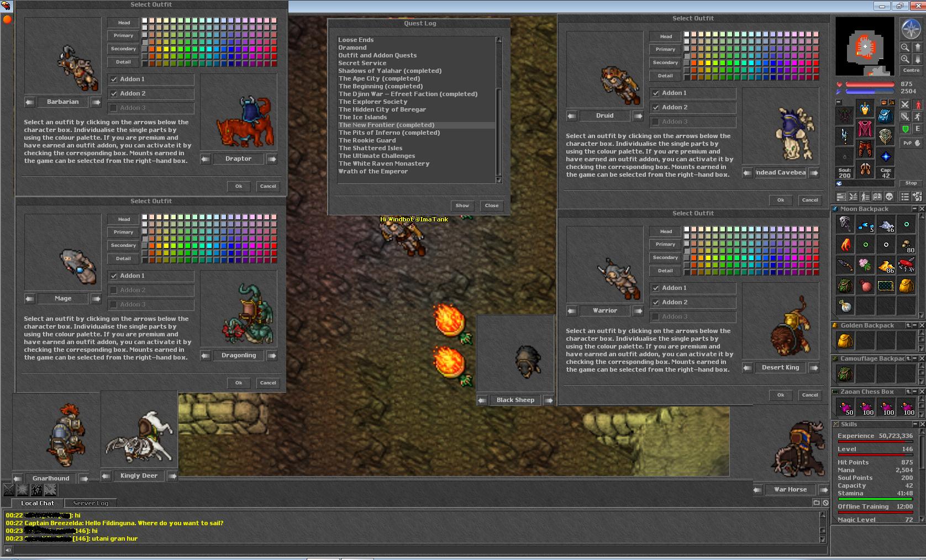Click Ok in Barbarian outfit dialog
The image size is (926, 560).
click(239, 187)
